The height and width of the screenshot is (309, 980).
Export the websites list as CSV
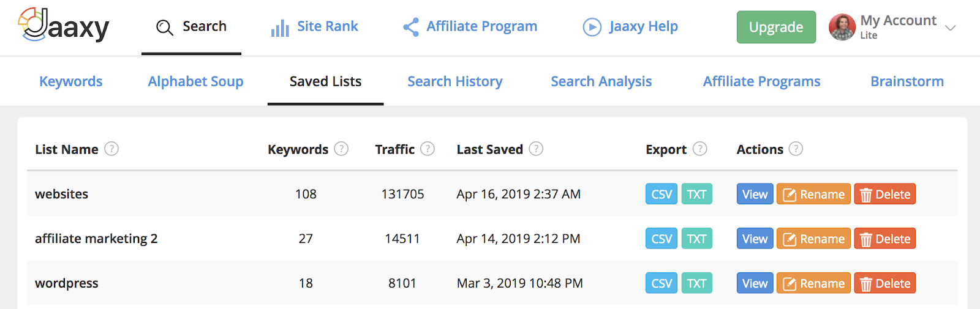661,194
